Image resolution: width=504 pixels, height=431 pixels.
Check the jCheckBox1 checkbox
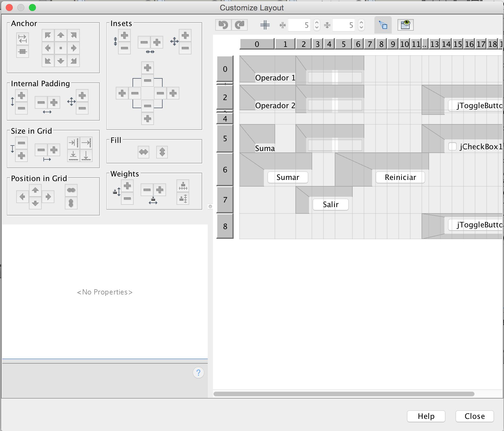point(453,146)
